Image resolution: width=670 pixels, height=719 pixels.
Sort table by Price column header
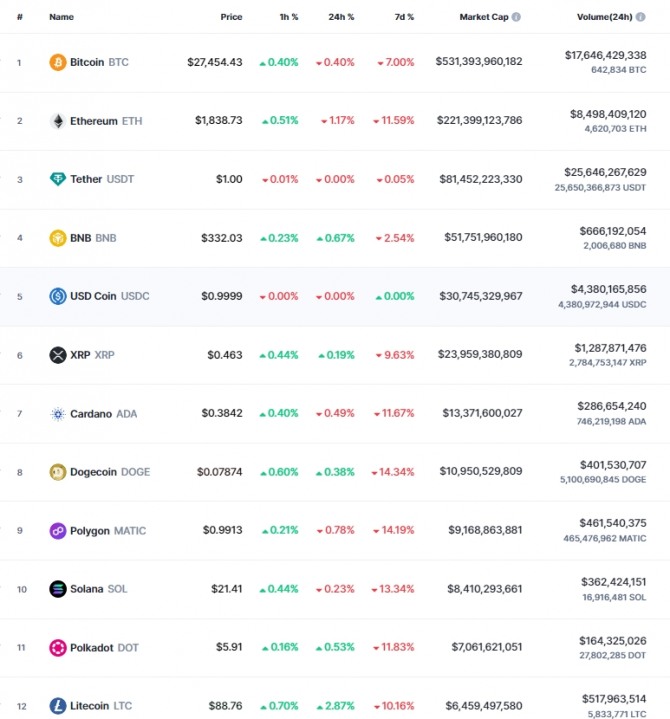coord(231,17)
